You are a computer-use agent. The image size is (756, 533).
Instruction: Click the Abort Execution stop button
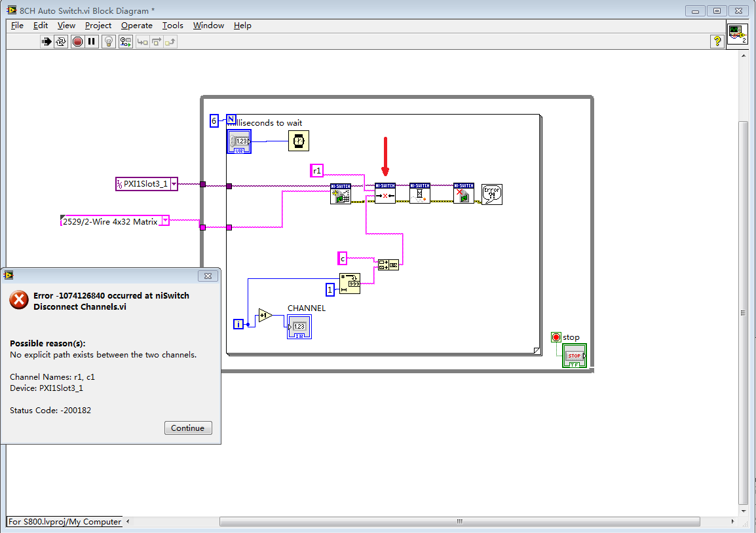pos(77,42)
